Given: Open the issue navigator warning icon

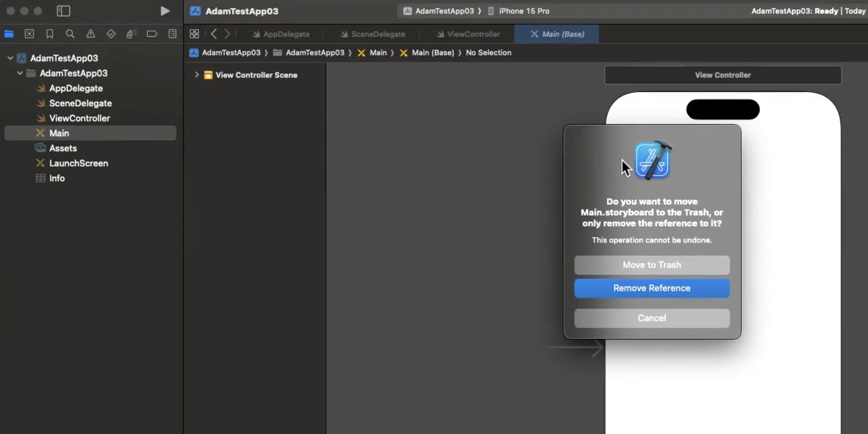Looking at the screenshot, I should point(90,34).
